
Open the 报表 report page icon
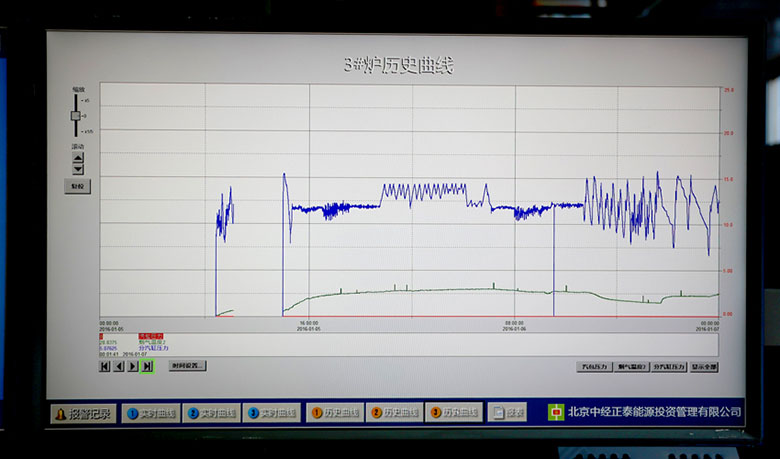click(x=507, y=412)
